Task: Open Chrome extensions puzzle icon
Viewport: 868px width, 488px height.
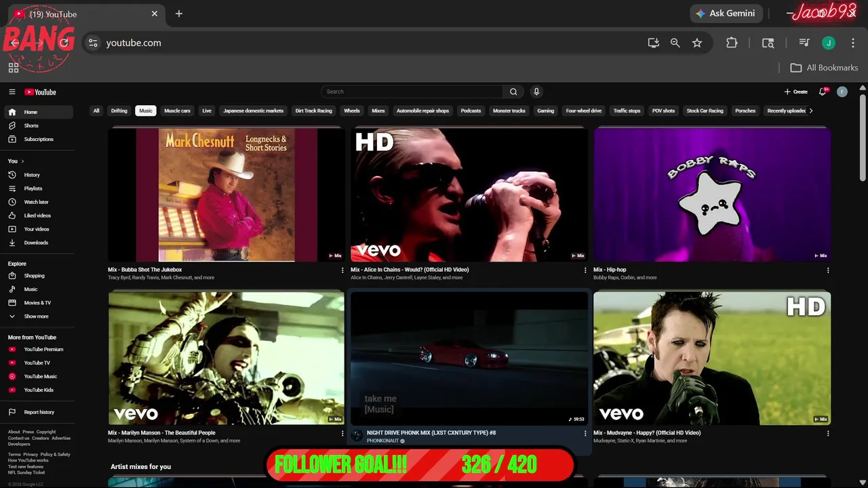Action: click(x=732, y=43)
